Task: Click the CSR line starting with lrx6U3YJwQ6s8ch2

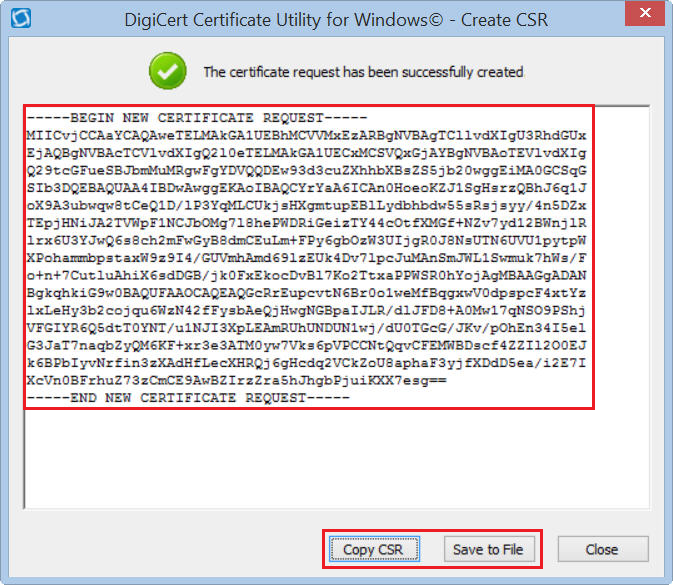Action: (x=306, y=240)
